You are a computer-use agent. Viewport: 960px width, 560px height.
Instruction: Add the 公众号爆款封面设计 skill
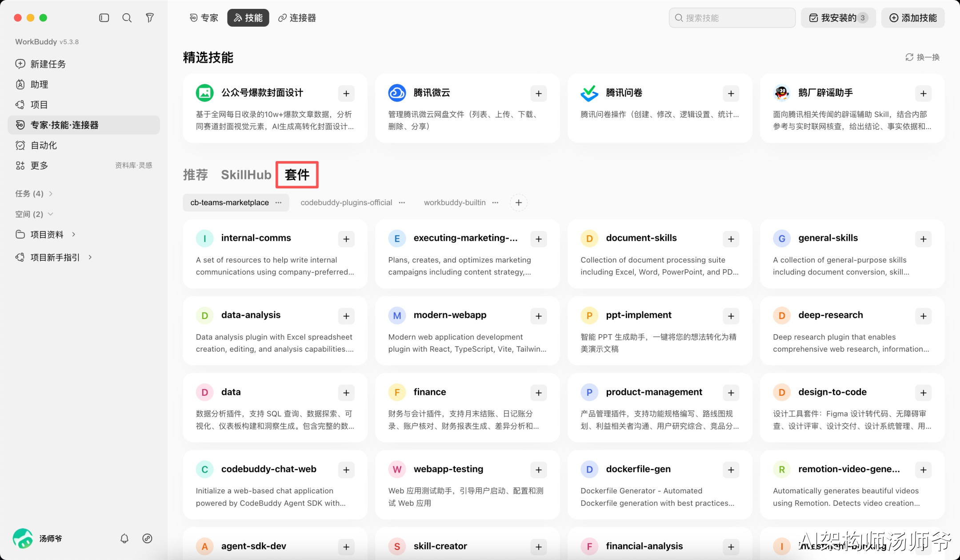pos(346,93)
